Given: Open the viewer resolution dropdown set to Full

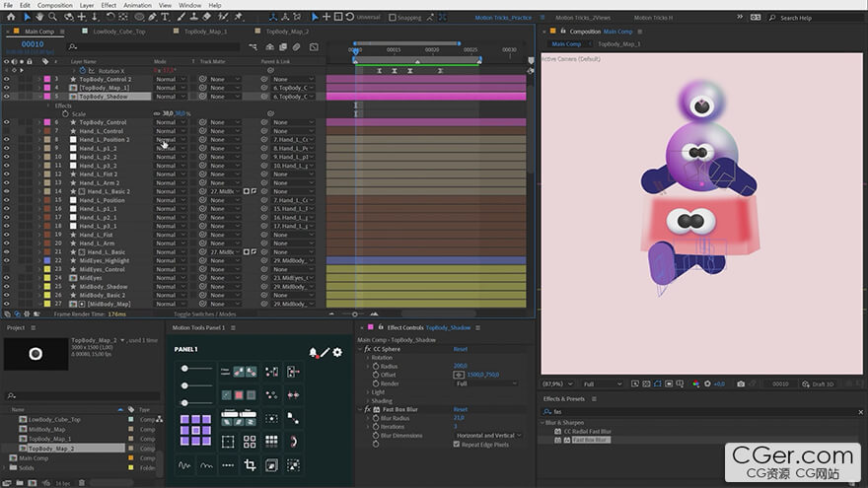Looking at the screenshot, I should tap(602, 383).
